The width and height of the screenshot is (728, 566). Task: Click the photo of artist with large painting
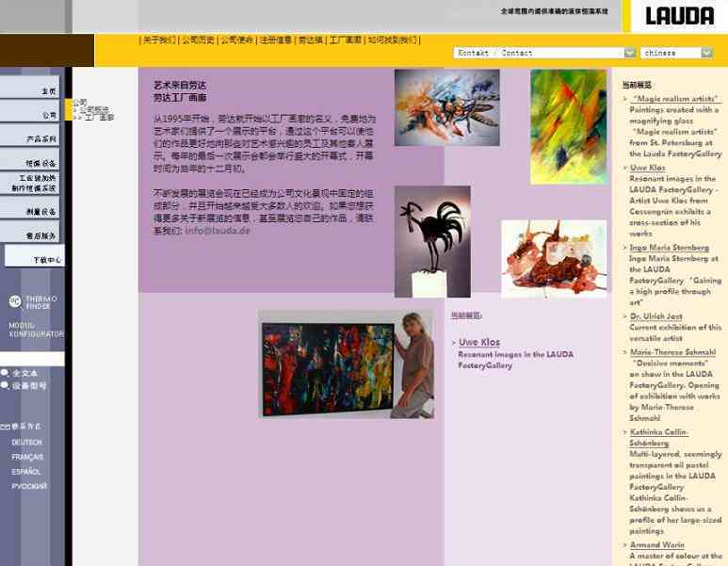[x=347, y=364]
